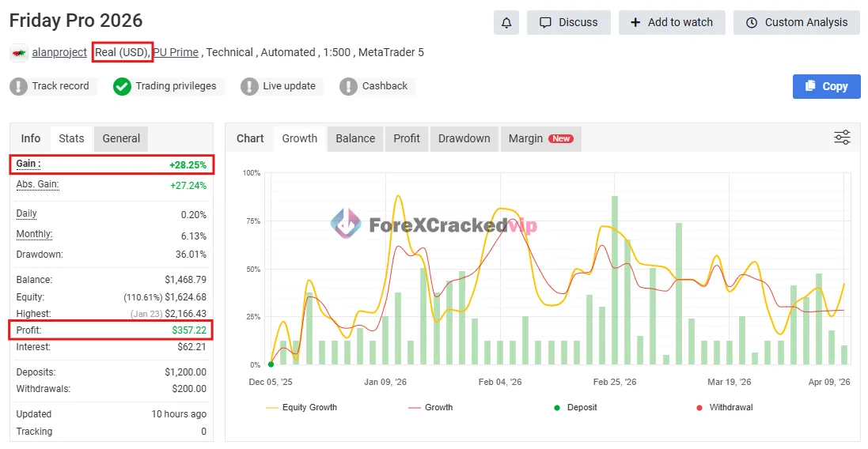The width and height of the screenshot is (868, 449).
Task: Open Custom Analysis
Action: coord(797,23)
